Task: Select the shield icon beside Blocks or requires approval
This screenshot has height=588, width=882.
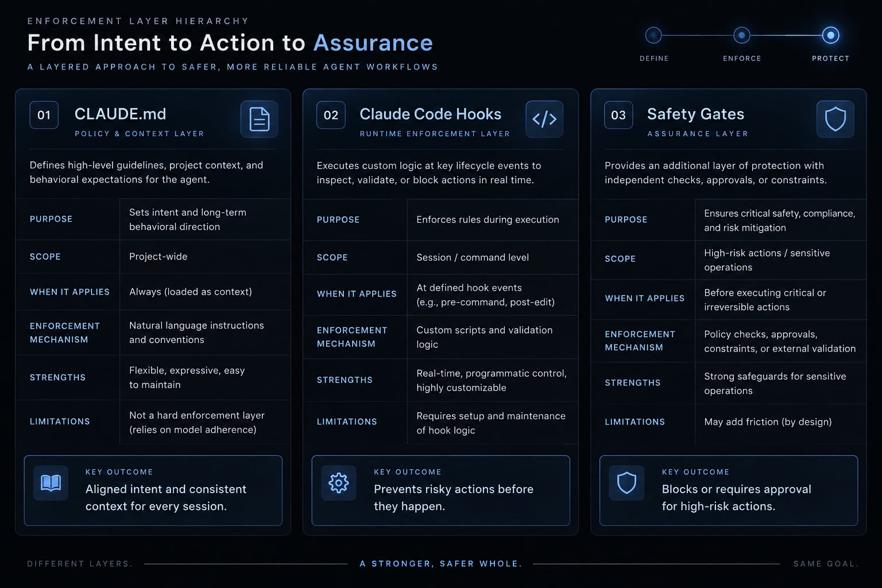Action: 626,483
